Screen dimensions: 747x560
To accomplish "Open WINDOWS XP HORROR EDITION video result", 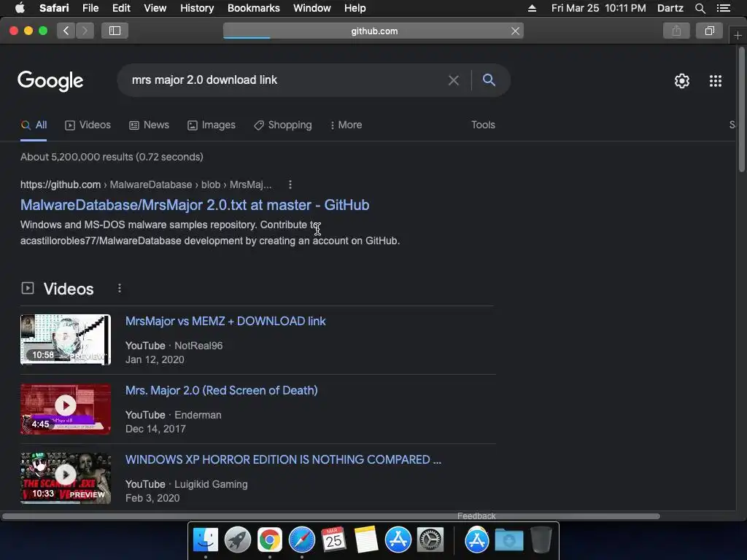I will 283,459.
